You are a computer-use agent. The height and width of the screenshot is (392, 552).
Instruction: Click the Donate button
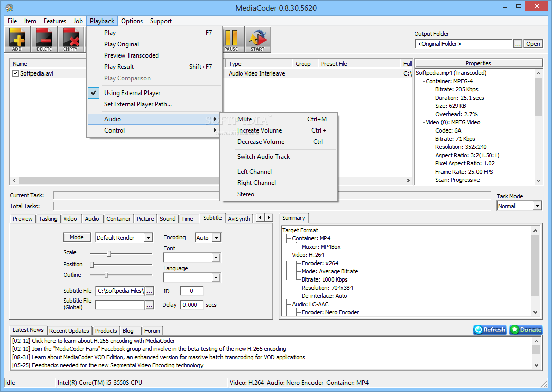tap(526, 330)
